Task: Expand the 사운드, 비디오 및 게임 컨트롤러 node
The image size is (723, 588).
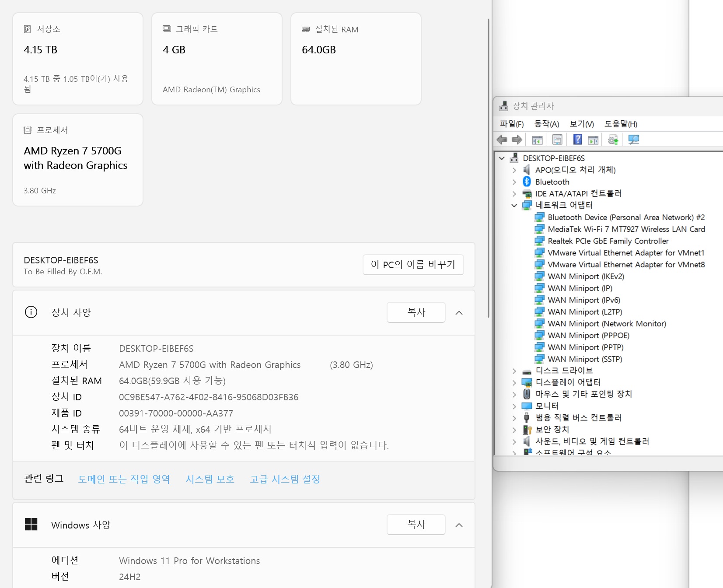Action: click(x=514, y=441)
